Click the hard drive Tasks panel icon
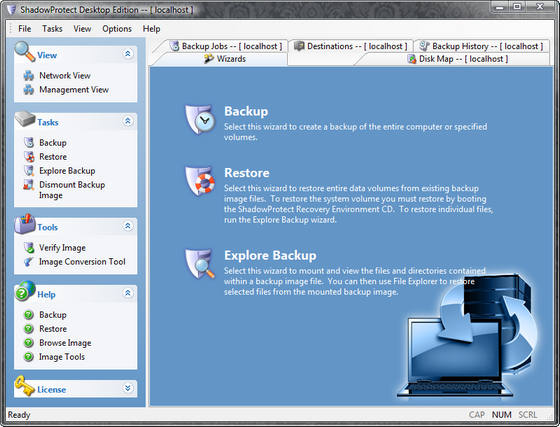The height and width of the screenshot is (427, 560). point(25,119)
